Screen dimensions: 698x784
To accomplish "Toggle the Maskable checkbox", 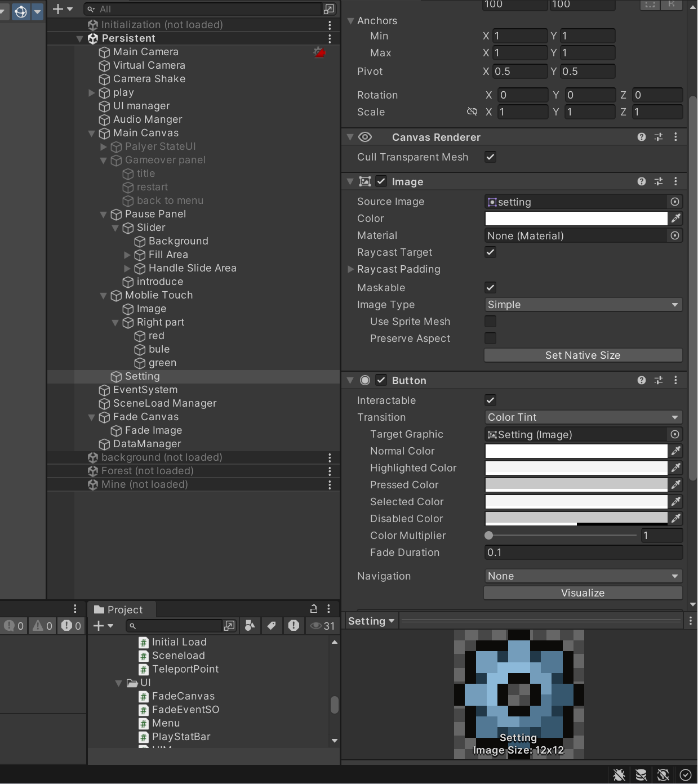I will (491, 288).
